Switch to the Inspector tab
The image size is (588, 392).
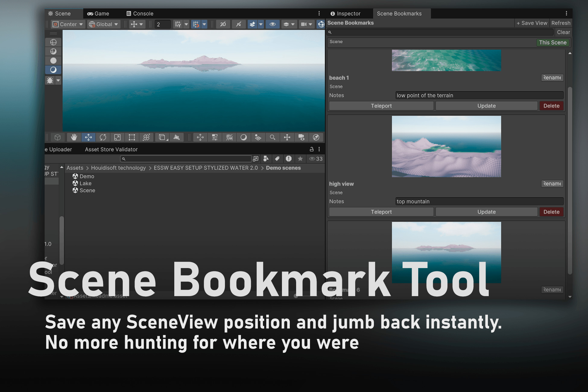pyautogui.click(x=346, y=14)
